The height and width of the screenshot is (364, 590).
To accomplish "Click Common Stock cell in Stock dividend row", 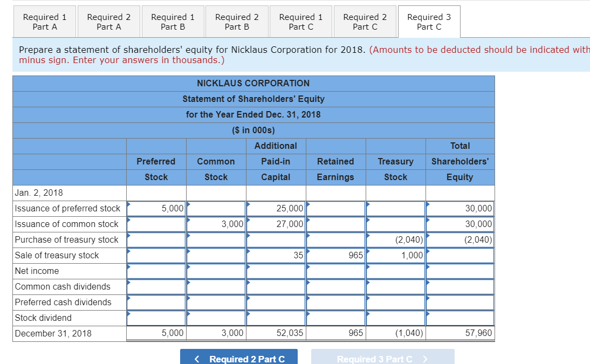I will pyautogui.click(x=216, y=318).
